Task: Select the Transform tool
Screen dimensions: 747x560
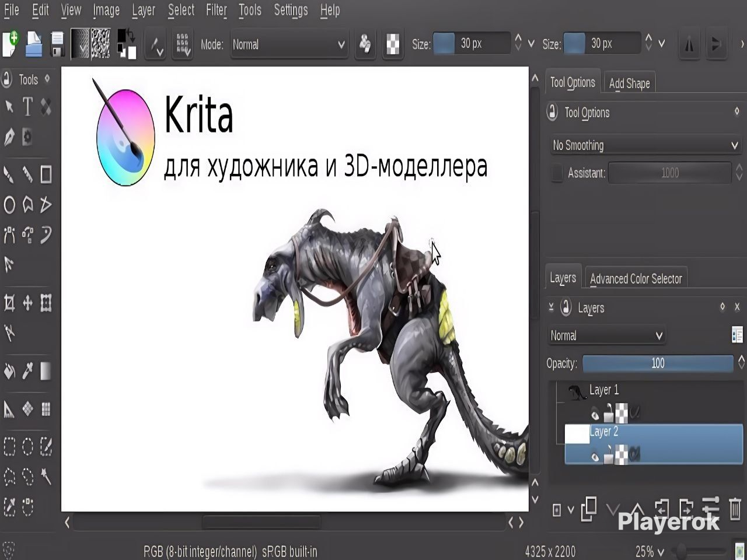Action: pyautogui.click(x=46, y=302)
